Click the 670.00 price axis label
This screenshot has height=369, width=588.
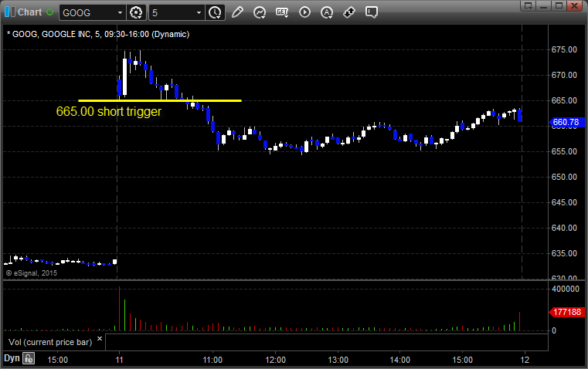click(x=564, y=76)
